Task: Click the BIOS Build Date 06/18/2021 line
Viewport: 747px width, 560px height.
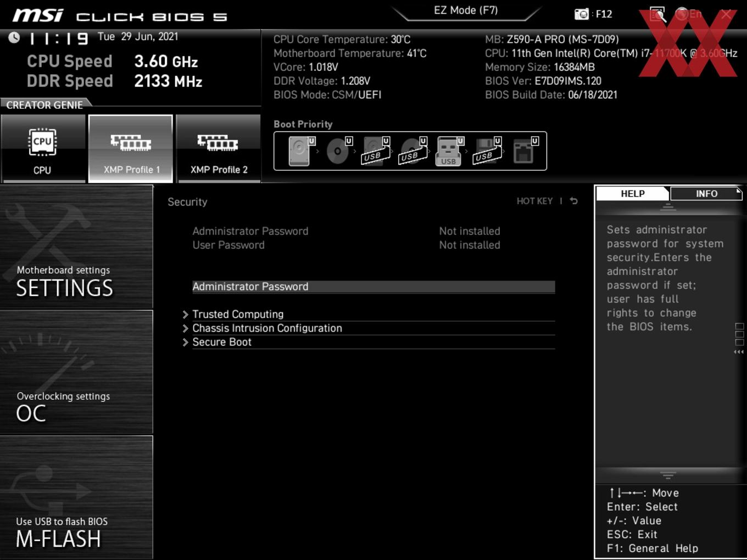Action: tap(551, 94)
